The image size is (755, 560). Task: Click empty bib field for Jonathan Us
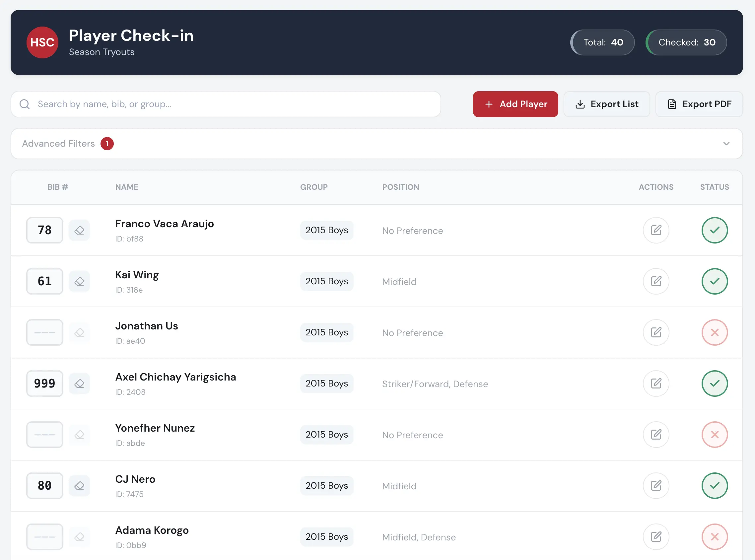coord(45,332)
